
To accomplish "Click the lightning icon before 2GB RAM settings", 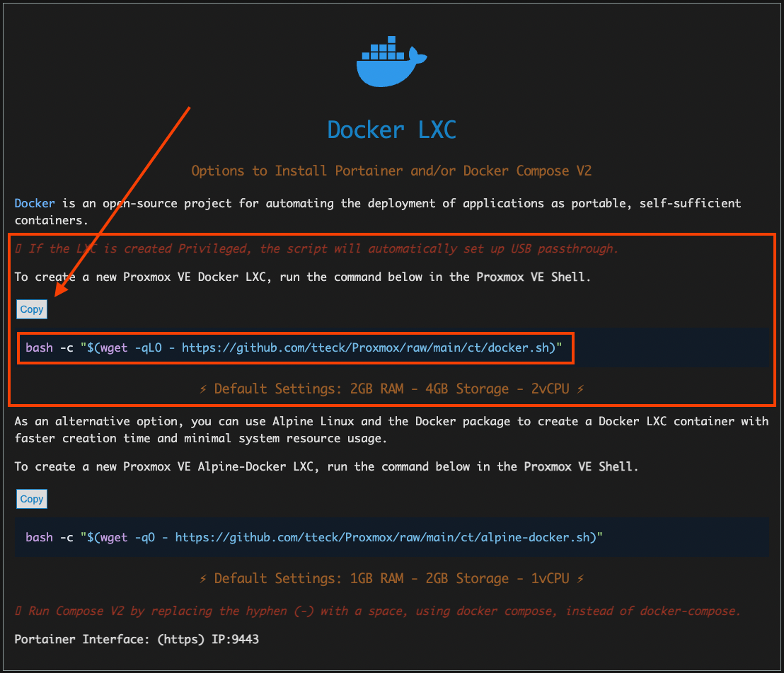I will point(202,389).
